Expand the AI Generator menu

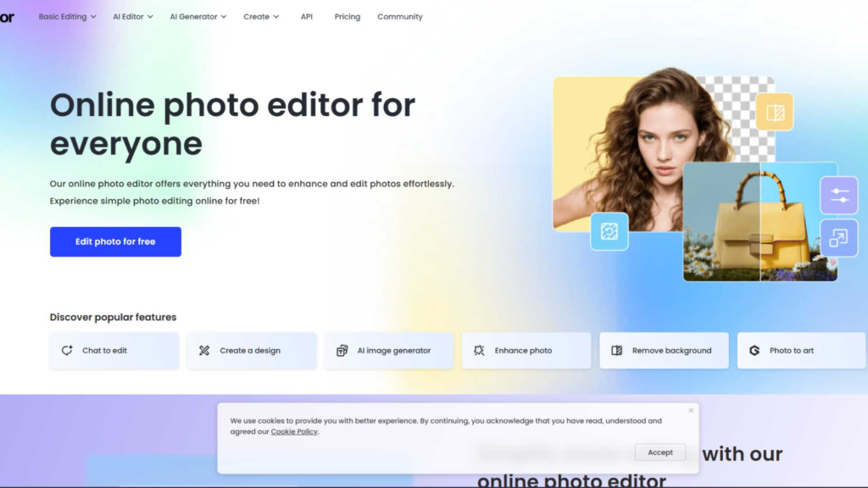click(x=198, y=17)
